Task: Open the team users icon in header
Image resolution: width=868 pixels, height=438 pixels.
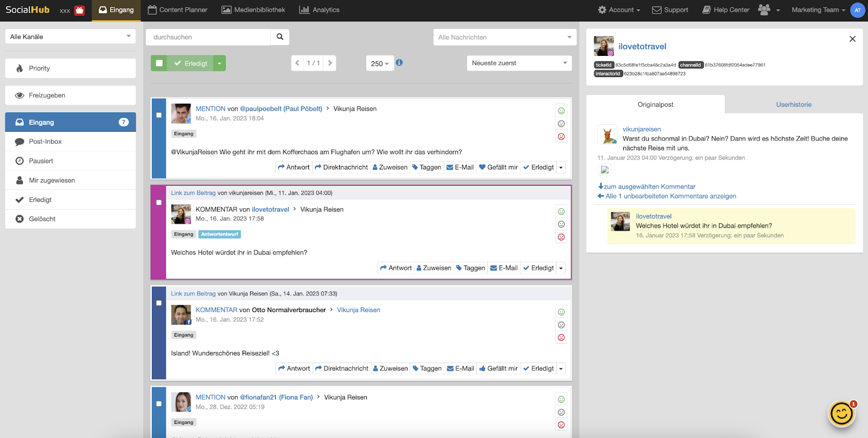Action: tap(764, 10)
